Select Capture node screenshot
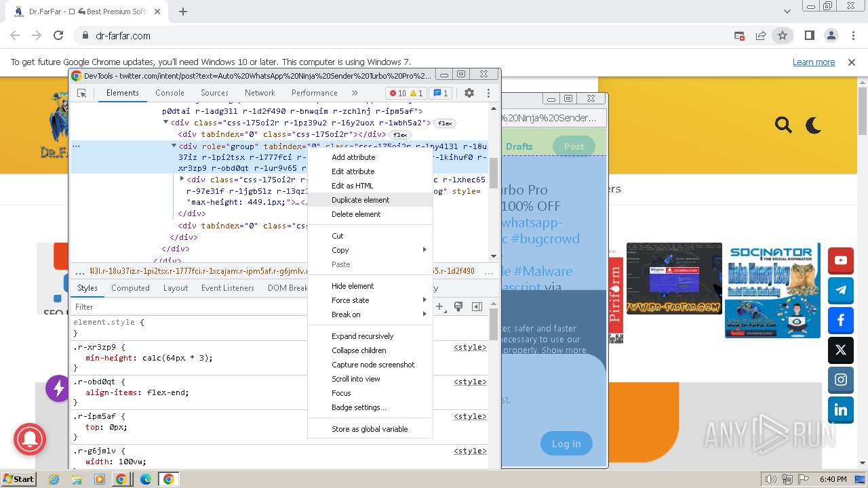The image size is (868, 488). click(x=370, y=365)
